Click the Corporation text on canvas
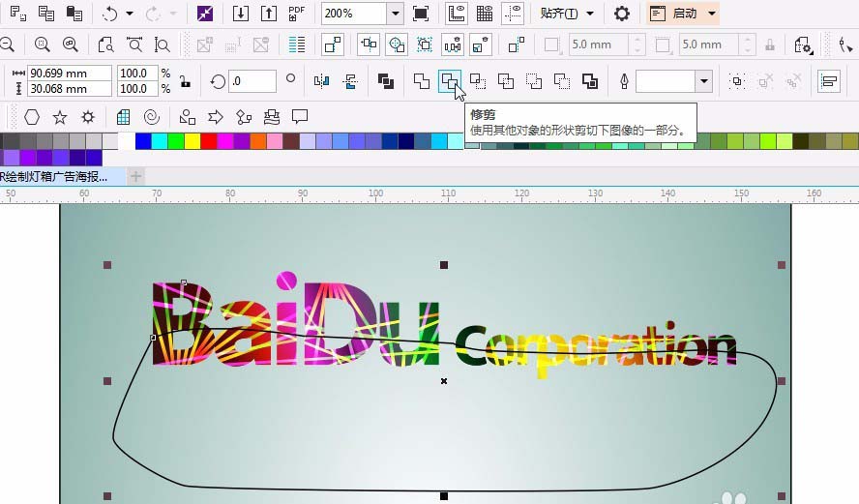This screenshot has height=504, width=859. pos(596,348)
